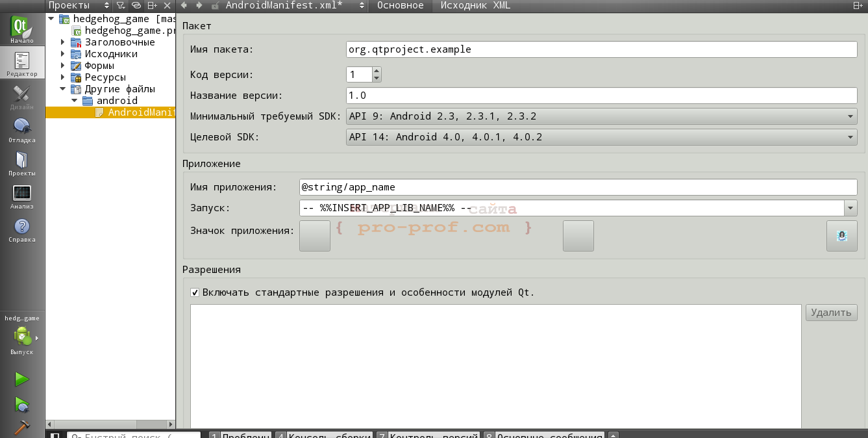The width and height of the screenshot is (868, 438).
Task: Open the Проблемы output pane
Action: (x=240, y=435)
